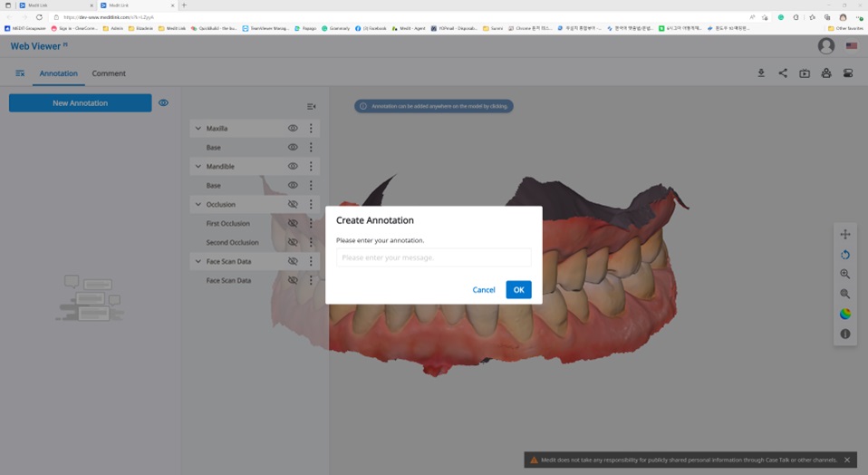
Task: Click the annotation message input field
Action: [x=433, y=257]
